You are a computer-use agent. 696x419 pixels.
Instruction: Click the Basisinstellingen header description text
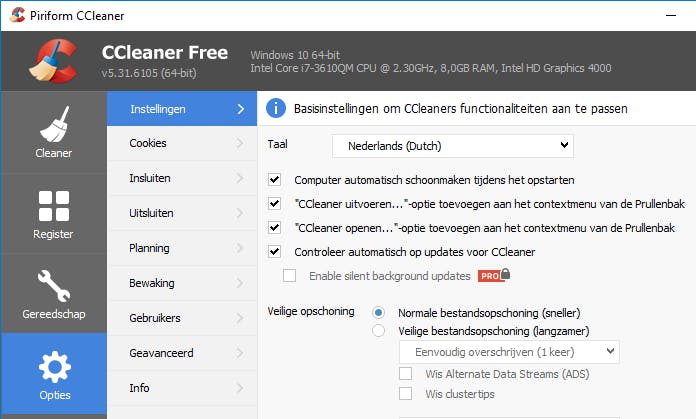461,108
